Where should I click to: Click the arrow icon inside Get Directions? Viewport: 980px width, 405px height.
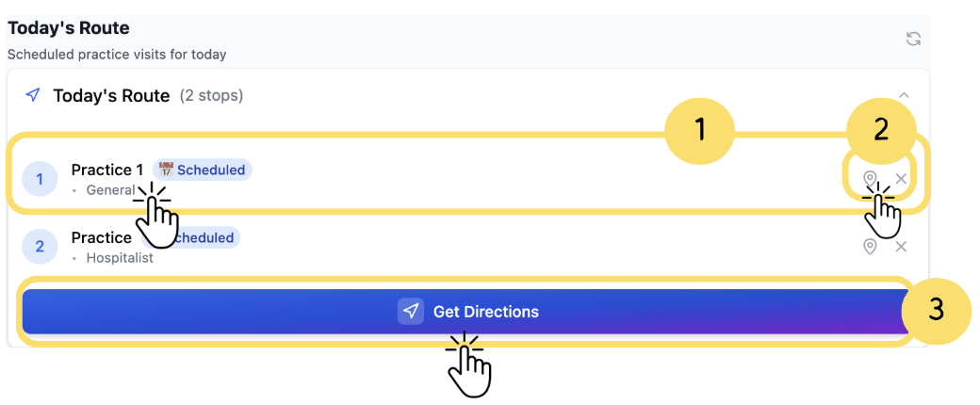pos(410,312)
